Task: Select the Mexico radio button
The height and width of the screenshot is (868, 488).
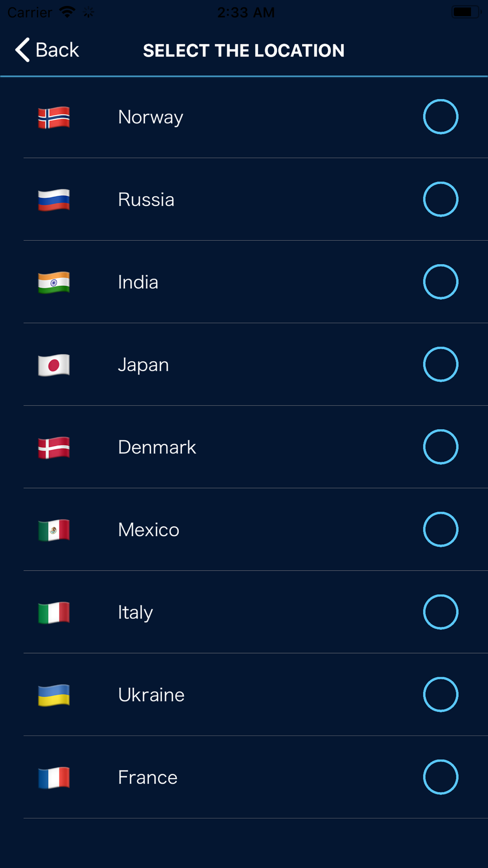Action: pos(440,529)
